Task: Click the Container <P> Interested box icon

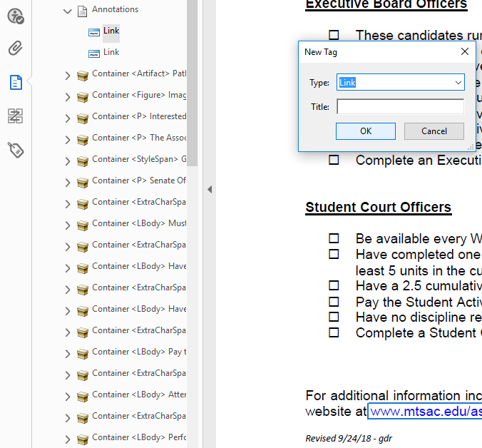Action: click(x=83, y=118)
